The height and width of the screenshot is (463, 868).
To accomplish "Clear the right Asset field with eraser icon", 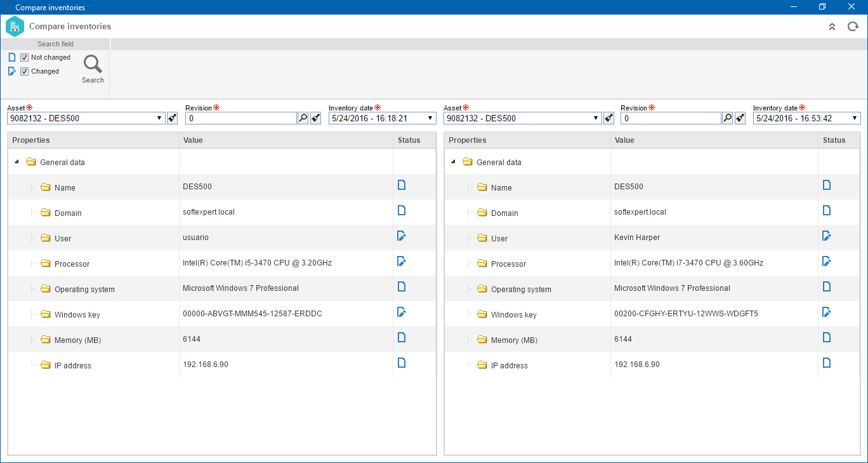I will tap(608, 118).
